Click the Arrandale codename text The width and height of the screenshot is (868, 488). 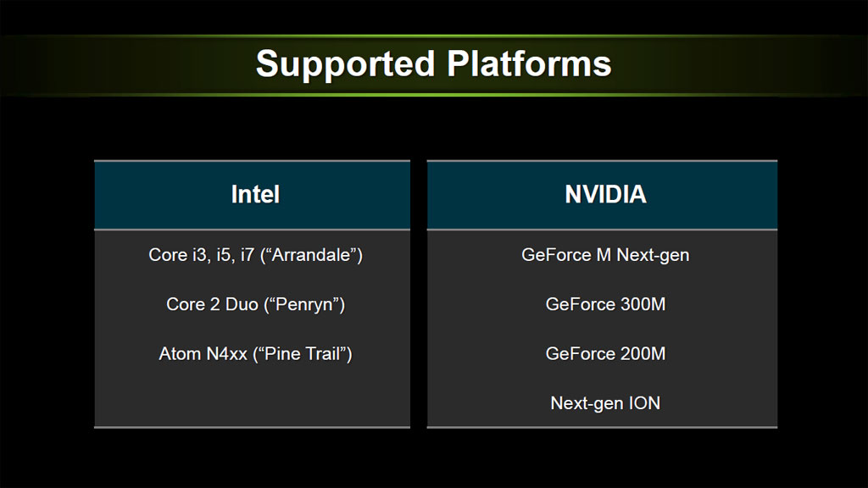coord(311,255)
